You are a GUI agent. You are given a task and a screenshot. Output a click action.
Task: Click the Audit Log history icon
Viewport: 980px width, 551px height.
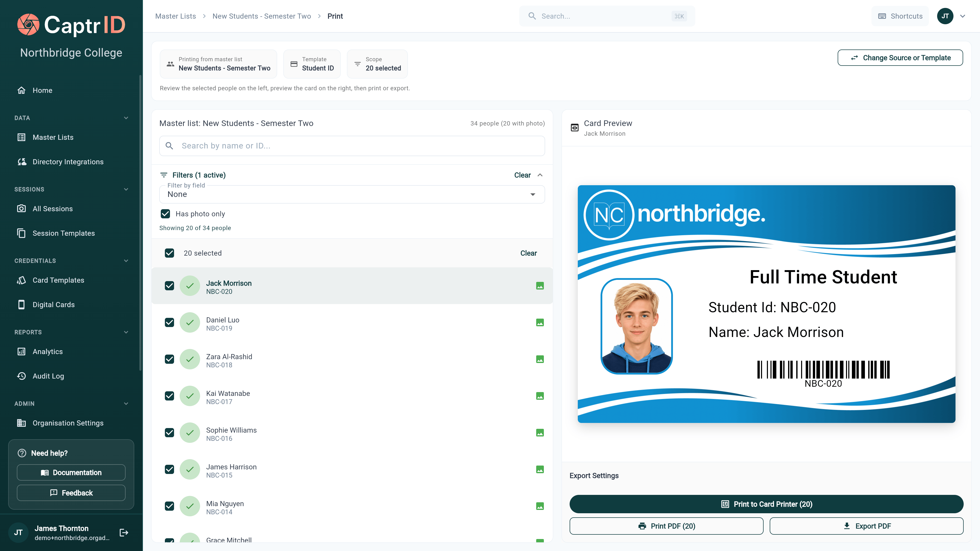[x=21, y=376]
